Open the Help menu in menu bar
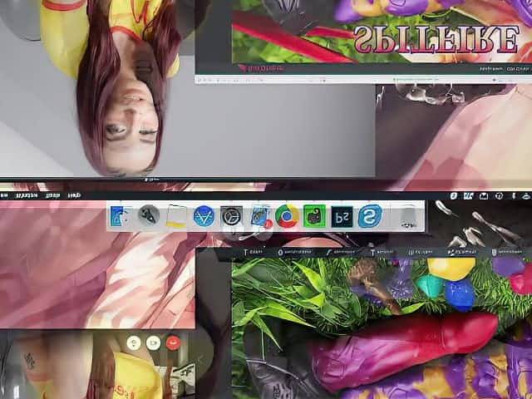 pos(74,195)
